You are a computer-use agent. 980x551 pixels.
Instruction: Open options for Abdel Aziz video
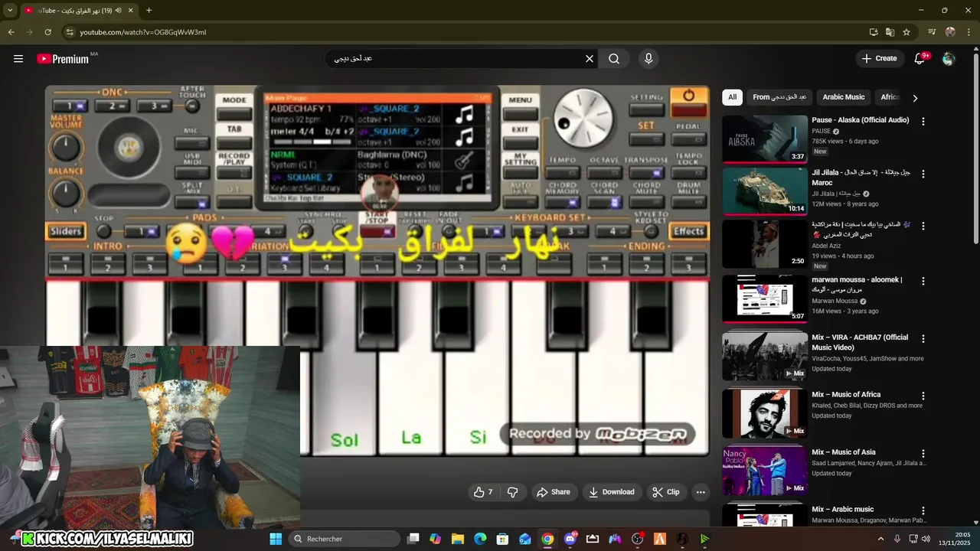click(x=923, y=226)
